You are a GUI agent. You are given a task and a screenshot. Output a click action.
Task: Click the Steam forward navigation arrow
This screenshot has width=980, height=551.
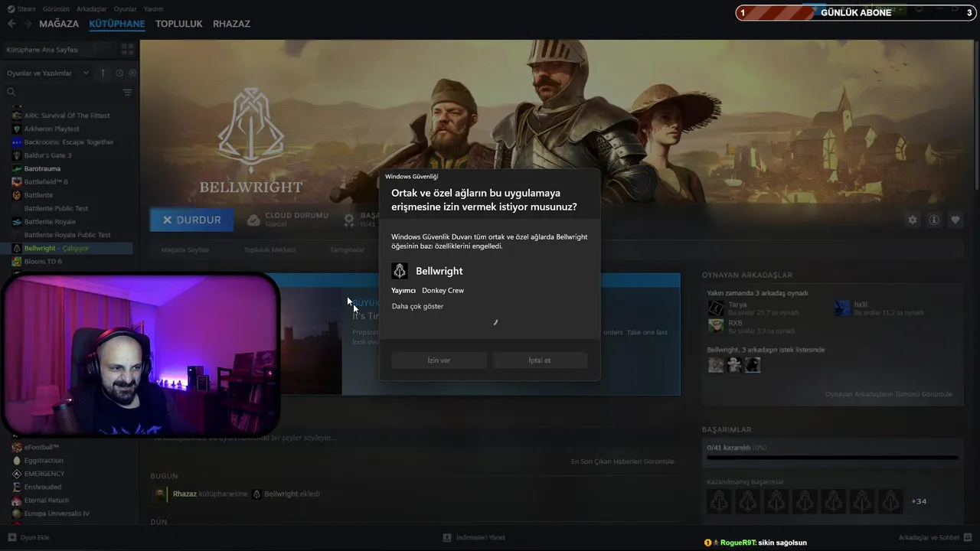pos(28,24)
